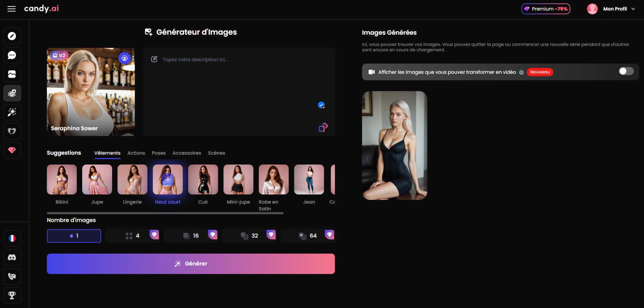Choose the Bikini suggestion thumbnail
644x308 pixels.
62,179
